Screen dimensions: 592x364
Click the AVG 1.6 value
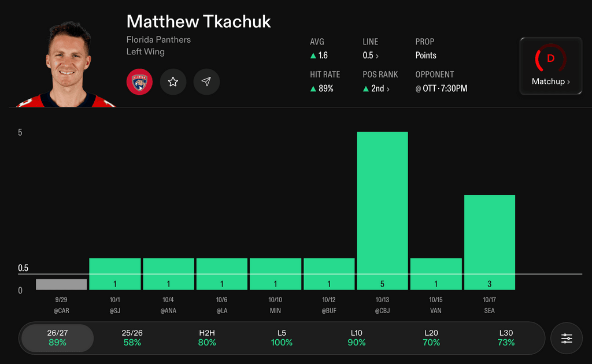[x=319, y=55]
